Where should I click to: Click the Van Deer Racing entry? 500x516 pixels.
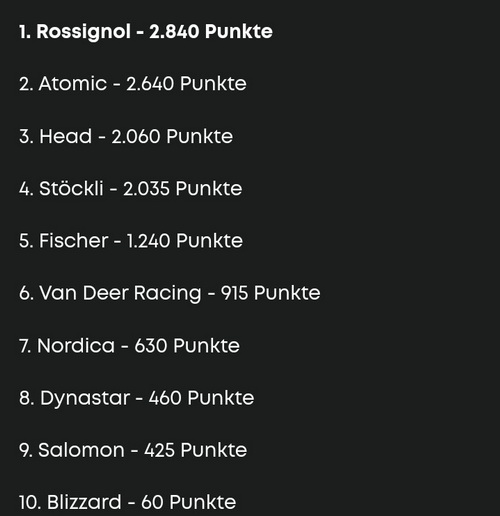(170, 294)
